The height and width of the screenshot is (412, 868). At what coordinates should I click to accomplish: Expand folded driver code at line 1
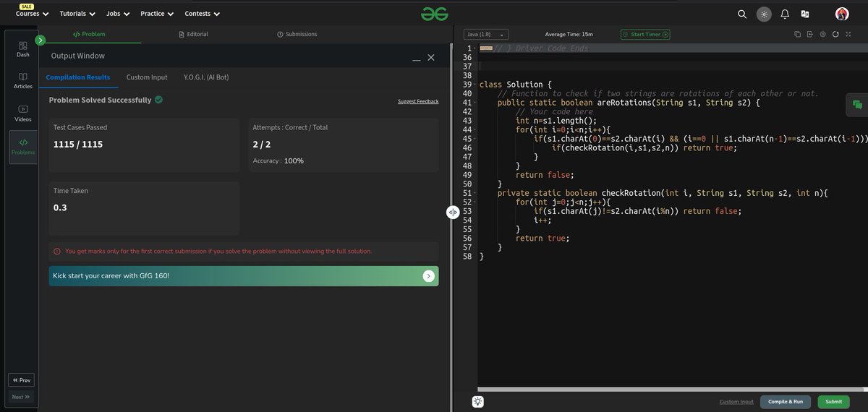(486, 48)
